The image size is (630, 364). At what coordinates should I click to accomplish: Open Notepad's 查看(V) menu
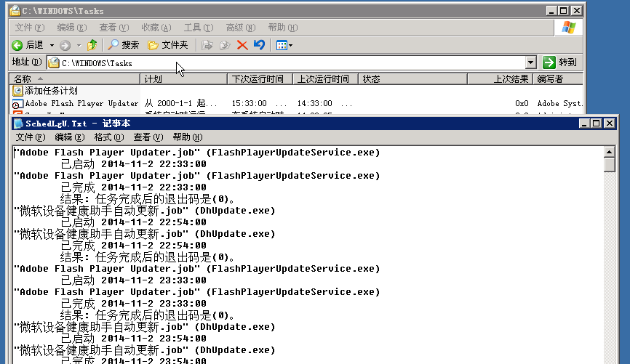tap(148, 137)
